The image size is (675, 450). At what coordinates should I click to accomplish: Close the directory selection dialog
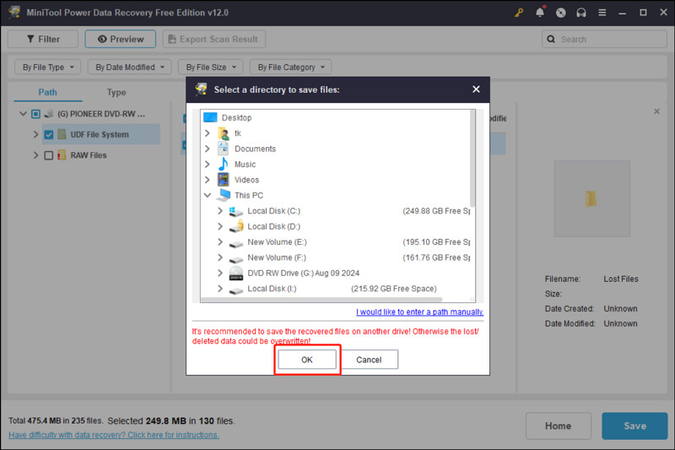click(476, 89)
